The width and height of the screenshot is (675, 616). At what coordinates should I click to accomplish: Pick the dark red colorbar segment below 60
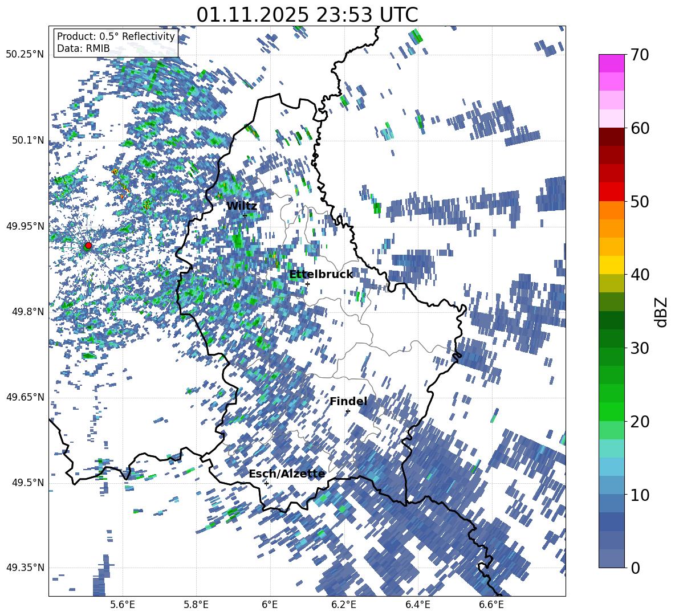tap(611, 137)
